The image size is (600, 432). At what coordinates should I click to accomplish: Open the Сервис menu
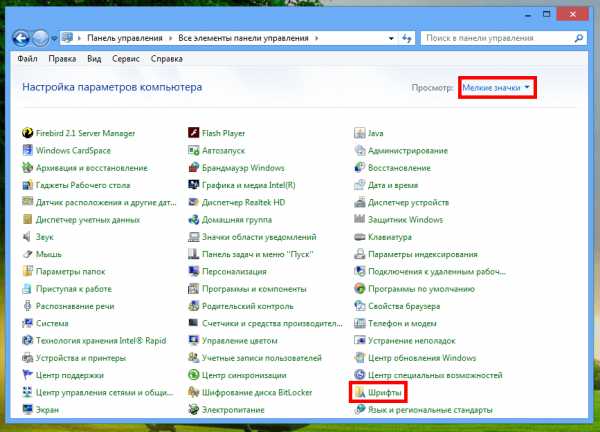coord(126,59)
